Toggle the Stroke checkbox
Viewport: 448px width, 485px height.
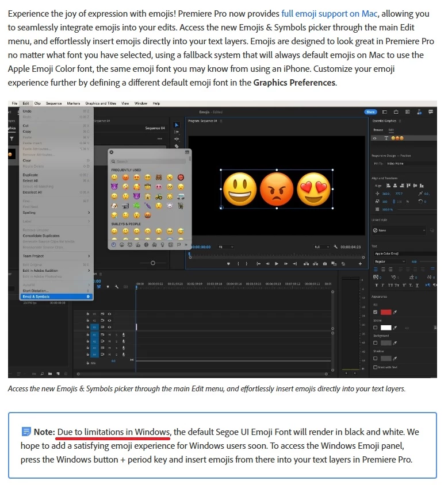tap(376, 328)
